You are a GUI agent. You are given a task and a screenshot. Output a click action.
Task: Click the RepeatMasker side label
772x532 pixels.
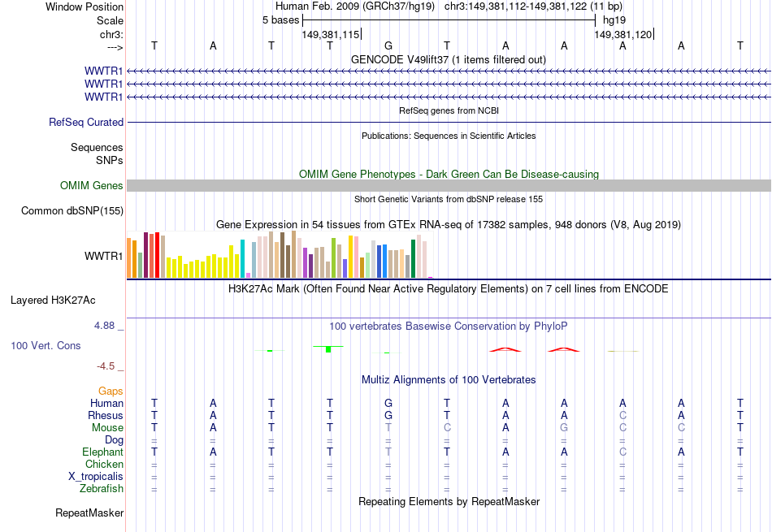tap(89, 513)
